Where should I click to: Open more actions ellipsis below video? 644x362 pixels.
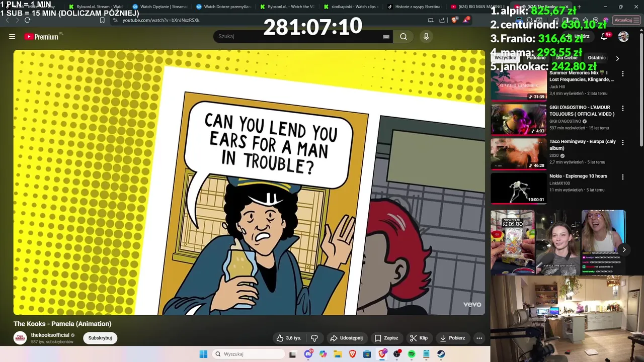pos(479,338)
